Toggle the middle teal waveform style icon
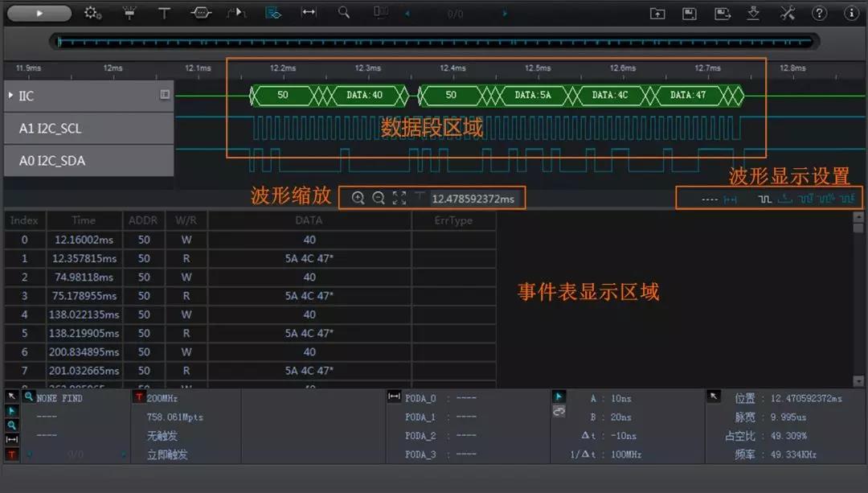This screenshot has height=493, width=868. tap(826, 199)
